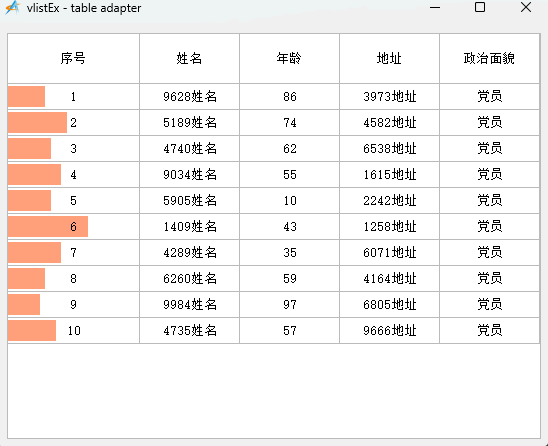Maximize the vlistEx window

[480, 7]
